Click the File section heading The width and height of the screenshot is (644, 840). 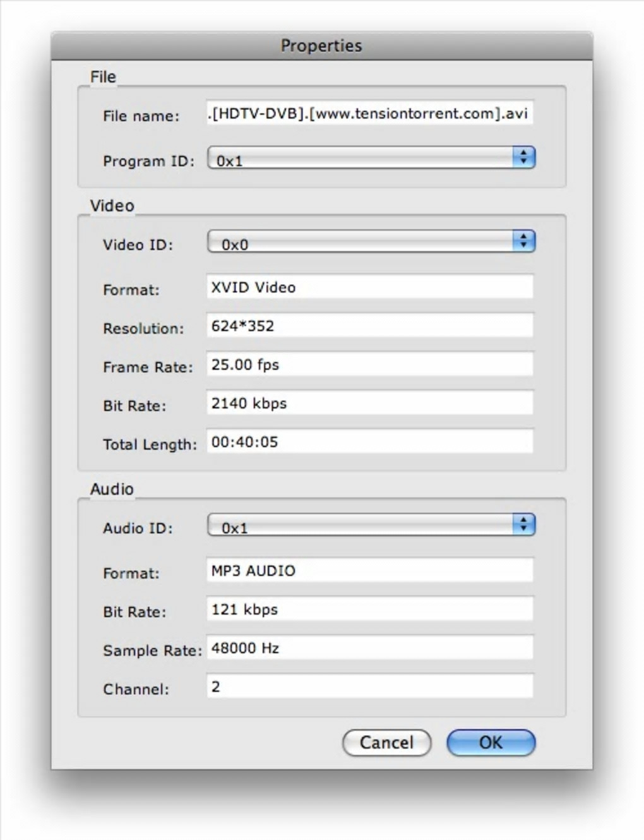tap(103, 77)
